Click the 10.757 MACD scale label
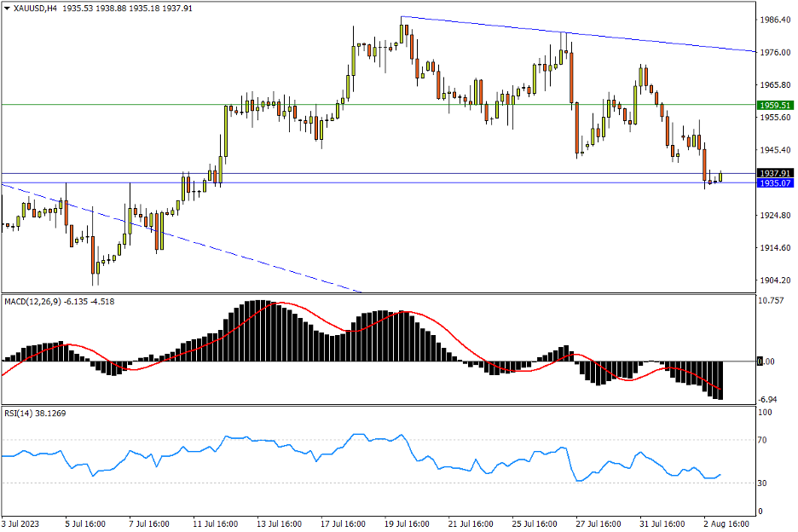 point(772,301)
